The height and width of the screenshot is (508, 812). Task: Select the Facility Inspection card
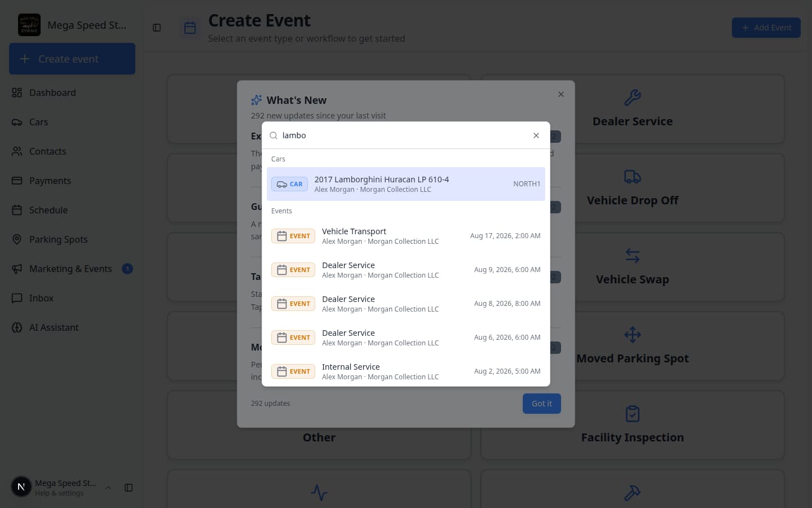tap(633, 425)
